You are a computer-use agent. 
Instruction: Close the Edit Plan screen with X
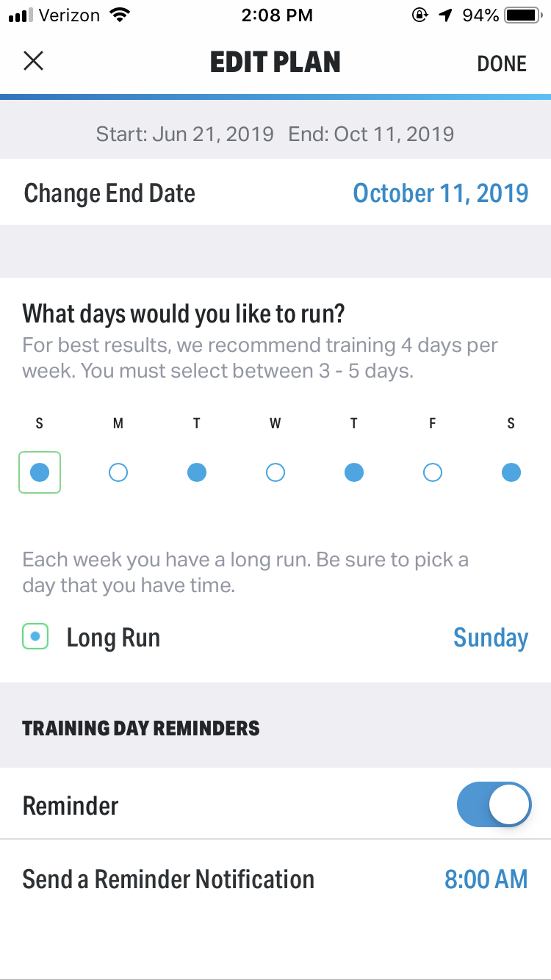(34, 61)
